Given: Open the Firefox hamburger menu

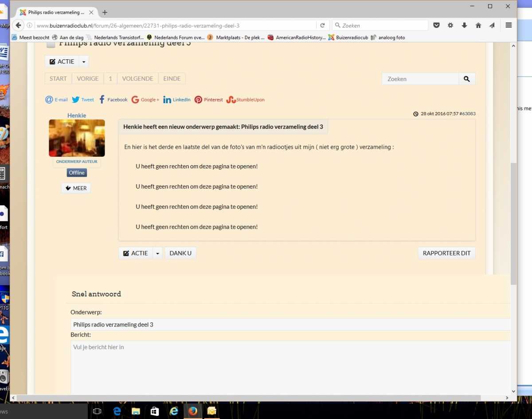Looking at the screenshot, I should click(x=509, y=25).
